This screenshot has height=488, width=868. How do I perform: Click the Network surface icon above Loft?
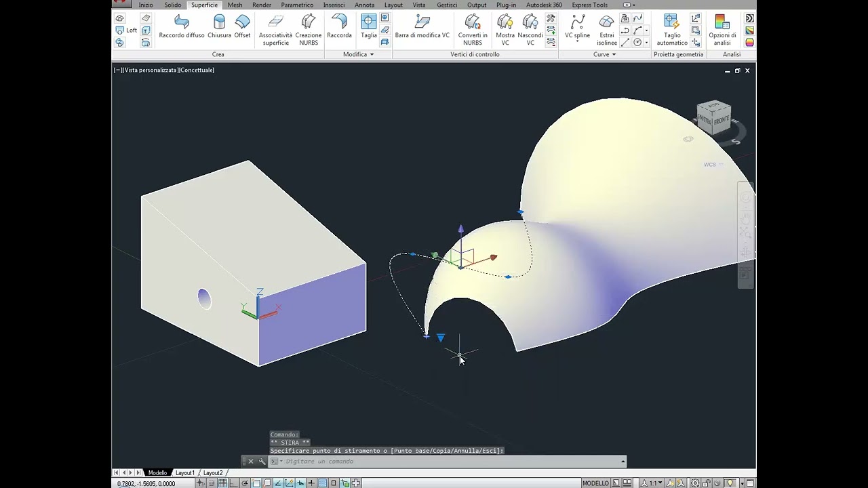point(120,18)
